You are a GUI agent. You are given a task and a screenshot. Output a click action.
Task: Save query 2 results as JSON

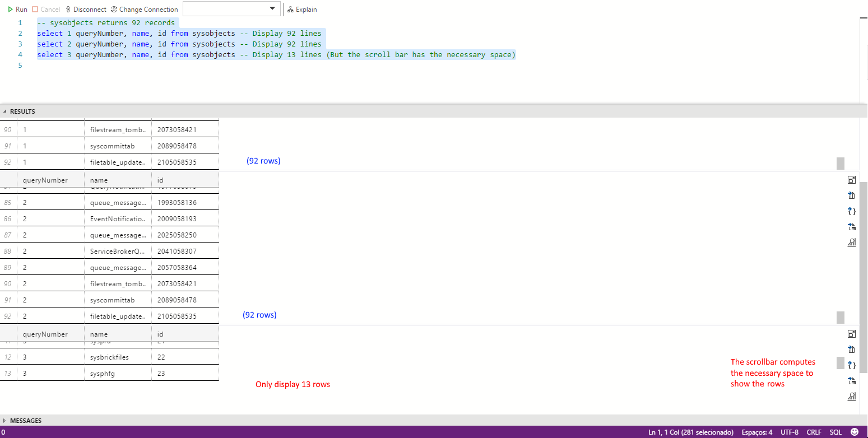pyautogui.click(x=852, y=211)
